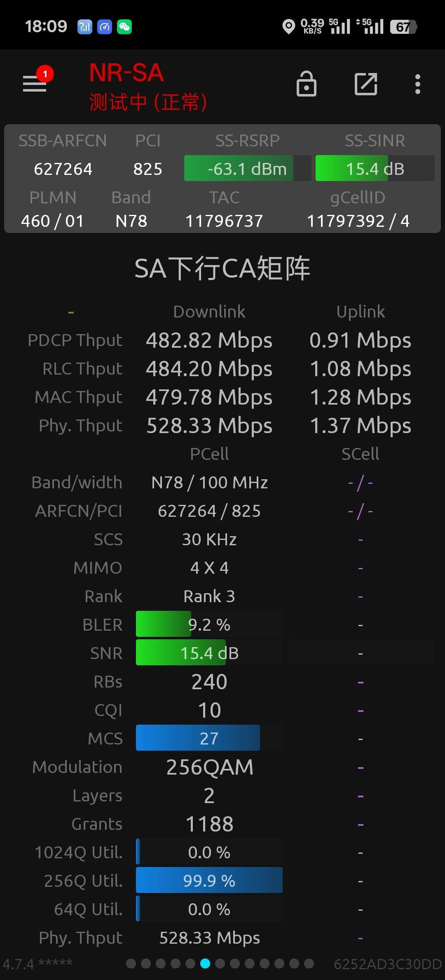445x980 pixels.
Task: Tap the SA下行CA矩阵 section heading
Action: point(222,268)
